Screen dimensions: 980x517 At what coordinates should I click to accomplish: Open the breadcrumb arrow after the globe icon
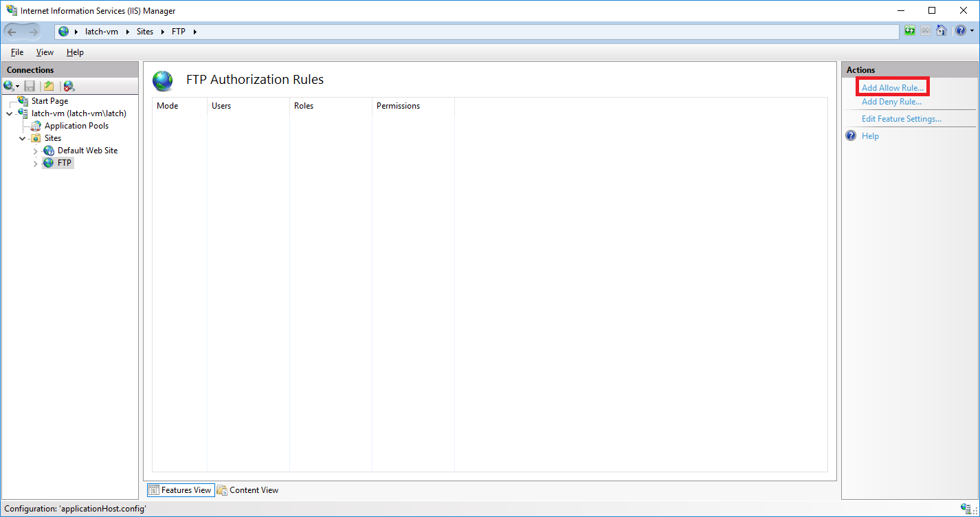(76, 32)
